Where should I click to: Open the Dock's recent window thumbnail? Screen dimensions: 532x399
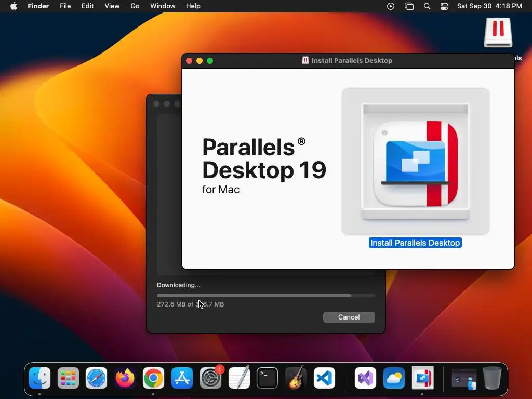464,379
